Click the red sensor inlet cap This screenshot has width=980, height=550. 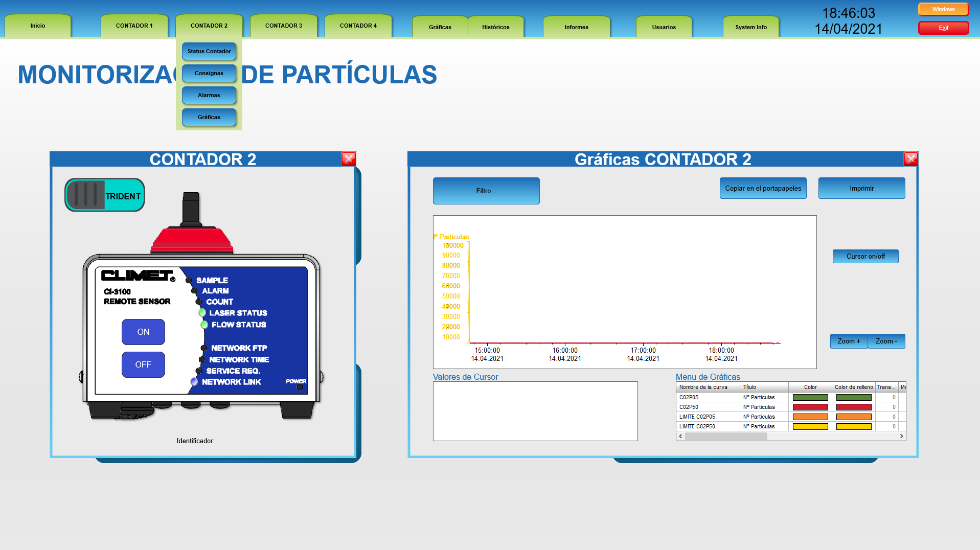tap(192, 240)
